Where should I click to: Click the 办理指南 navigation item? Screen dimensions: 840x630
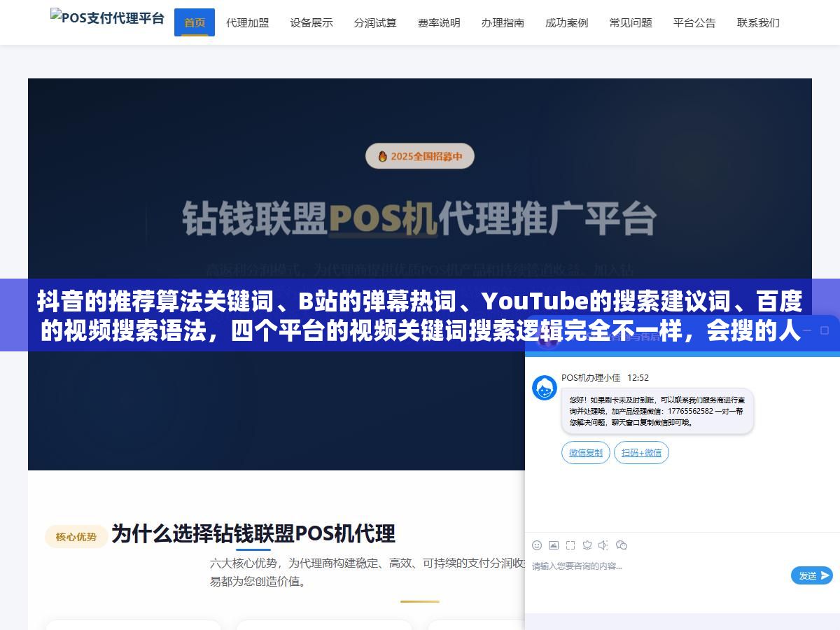(x=503, y=22)
